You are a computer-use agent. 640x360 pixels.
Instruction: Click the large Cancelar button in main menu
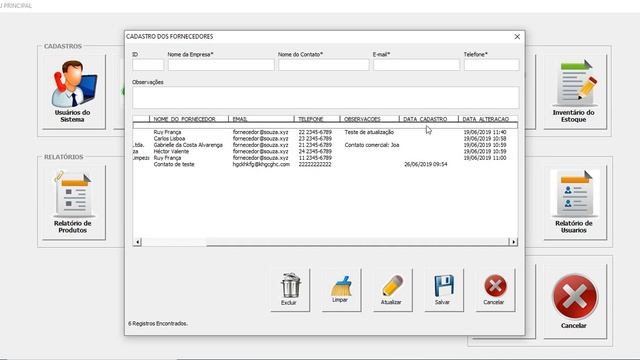click(575, 301)
